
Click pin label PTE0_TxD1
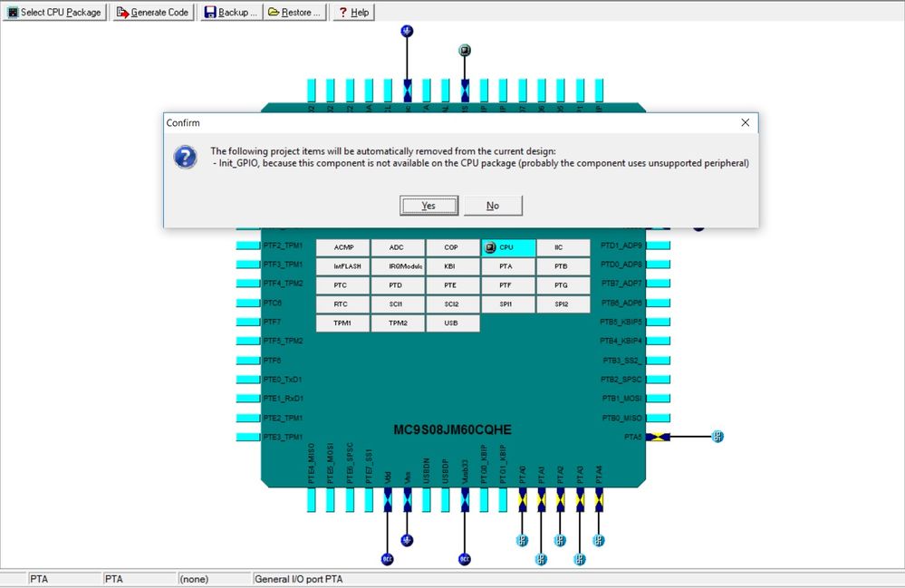click(x=283, y=380)
